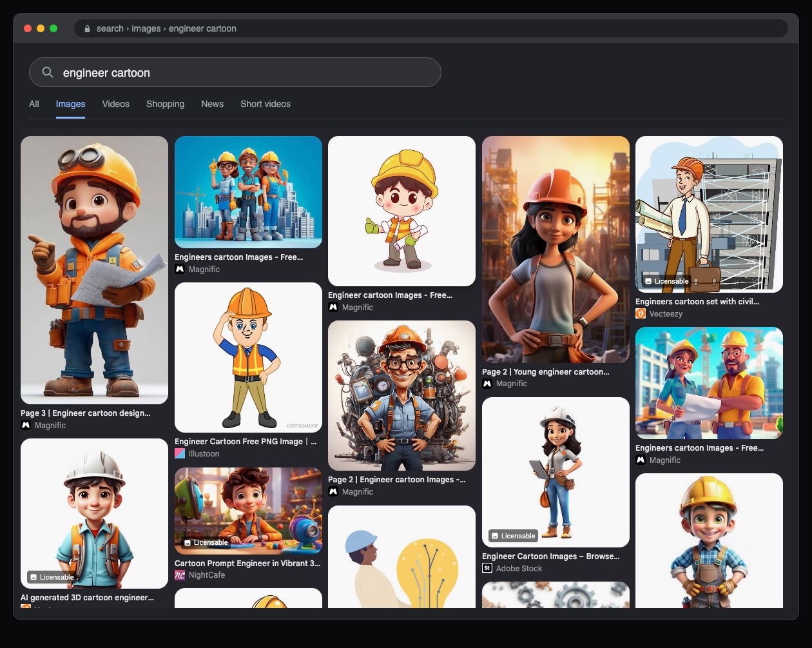Open engineer with glasses and machinery thumbnail
Screen dimensions: 812x648
tap(401, 395)
